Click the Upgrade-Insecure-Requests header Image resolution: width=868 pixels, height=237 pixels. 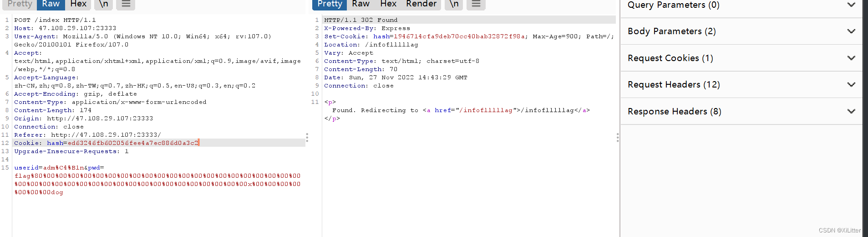point(71,151)
